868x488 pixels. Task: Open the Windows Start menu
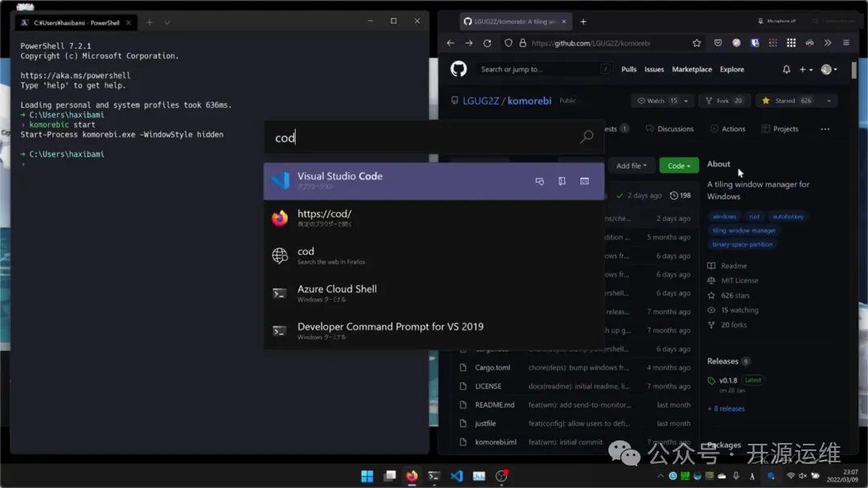[x=367, y=476]
